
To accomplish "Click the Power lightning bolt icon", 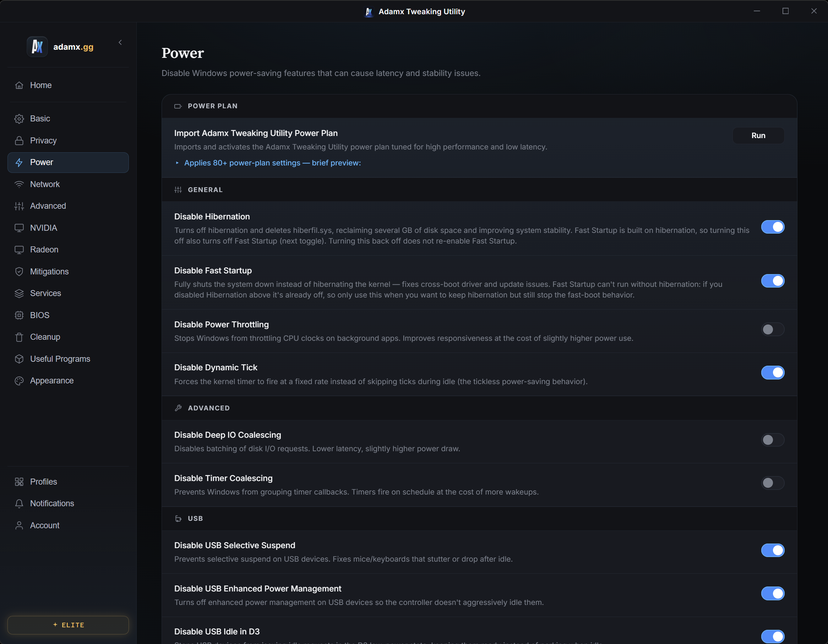I will pos(19,163).
